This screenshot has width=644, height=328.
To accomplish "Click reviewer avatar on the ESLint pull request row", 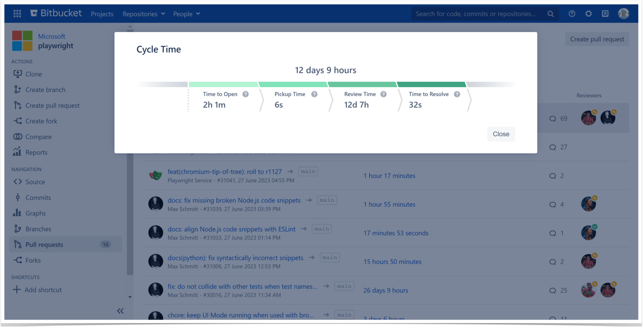I will 589,233.
